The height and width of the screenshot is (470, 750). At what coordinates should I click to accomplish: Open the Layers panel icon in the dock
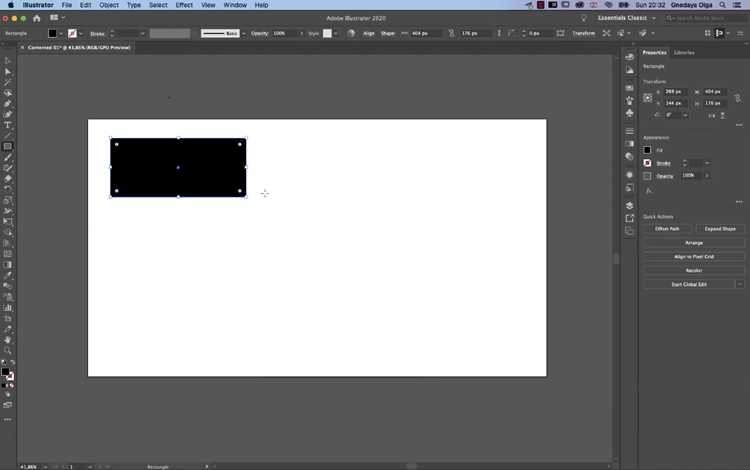coord(629,206)
